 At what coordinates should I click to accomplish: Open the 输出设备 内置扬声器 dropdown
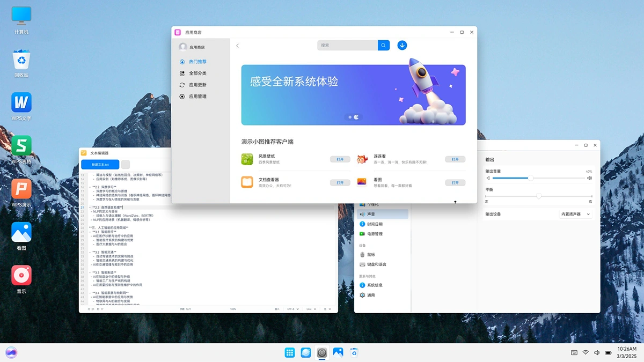[575, 214]
